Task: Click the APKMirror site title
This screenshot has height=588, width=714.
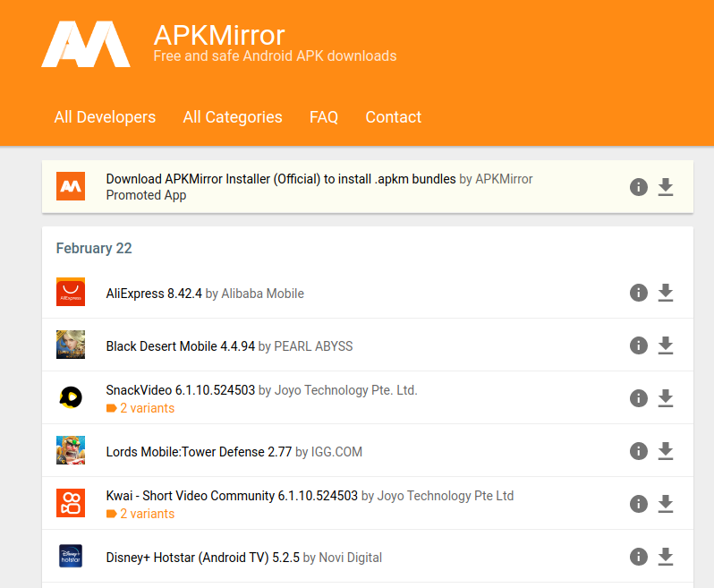Action: point(219,35)
